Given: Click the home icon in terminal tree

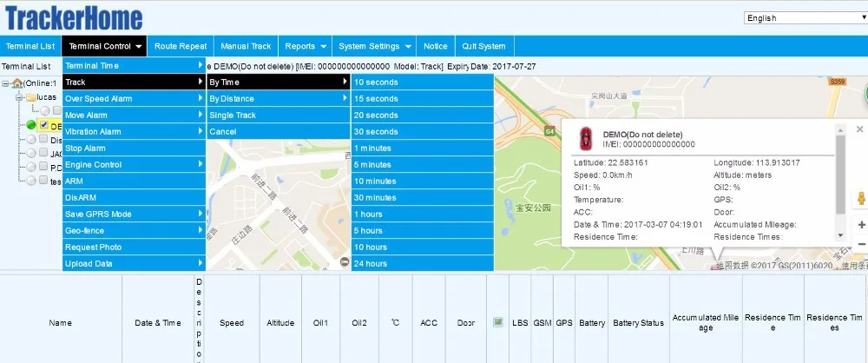Looking at the screenshot, I should pos(17,83).
